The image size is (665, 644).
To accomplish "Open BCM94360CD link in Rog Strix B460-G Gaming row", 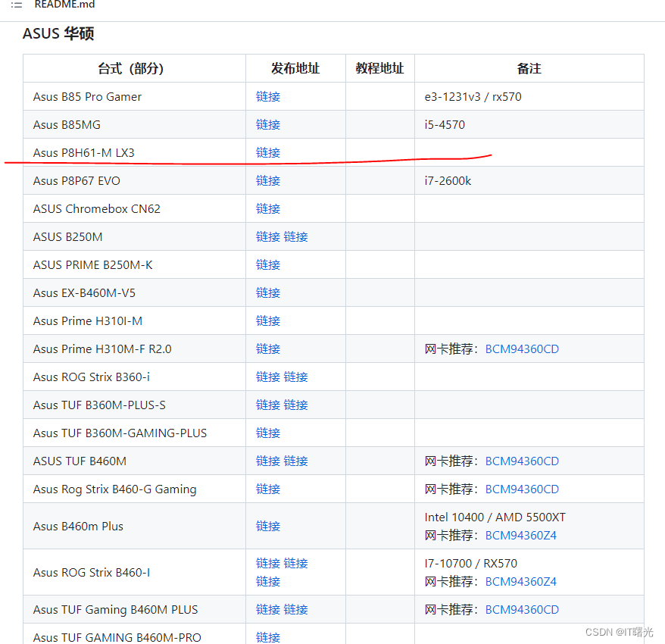I will [x=522, y=489].
